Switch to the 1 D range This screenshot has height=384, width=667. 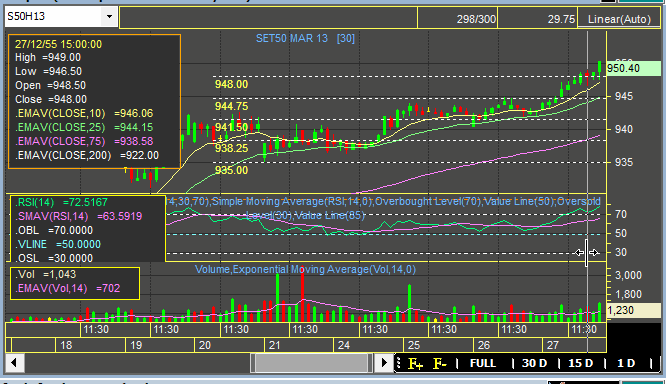click(626, 363)
